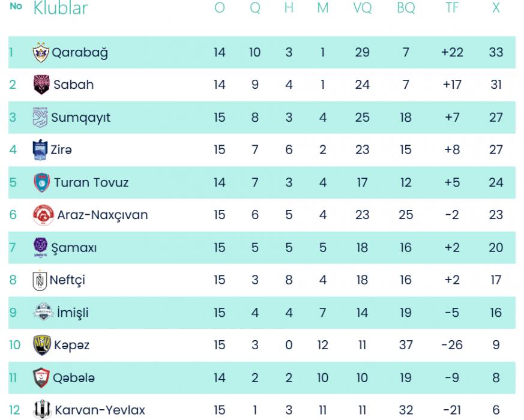
Task: Click the VQ goals scored header
Action: click(362, 8)
